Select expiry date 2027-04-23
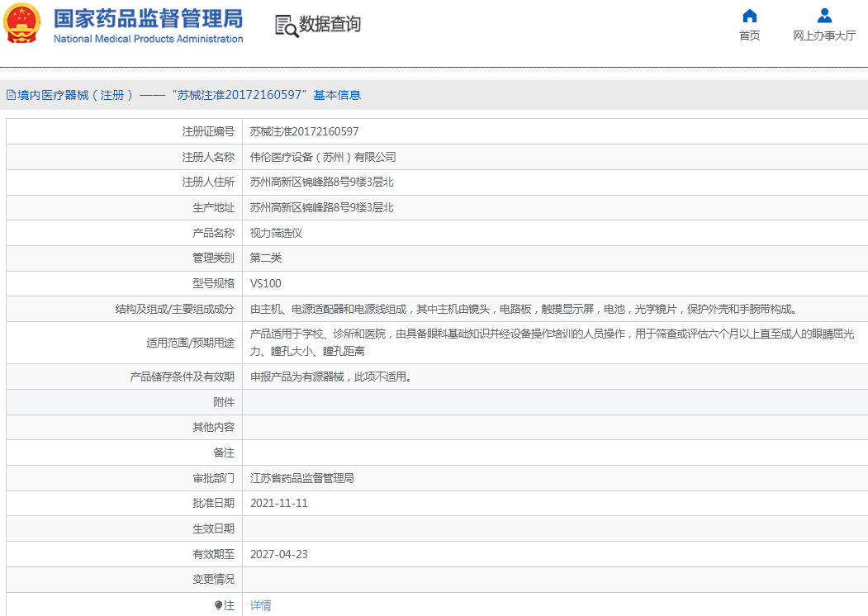The height and width of the screenshot is (616, 868). tap(279, 554)
